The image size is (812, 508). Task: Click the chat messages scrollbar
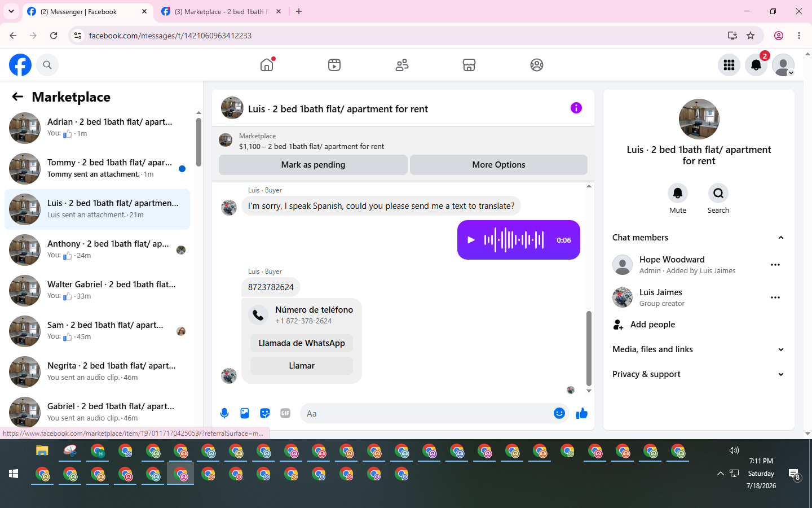click(x=589, y=348)
